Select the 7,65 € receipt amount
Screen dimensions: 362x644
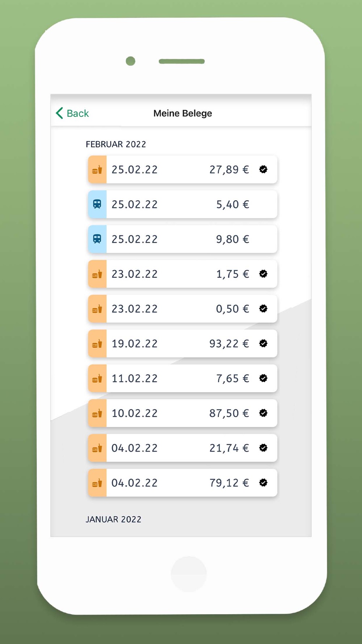tap(232, 379)
